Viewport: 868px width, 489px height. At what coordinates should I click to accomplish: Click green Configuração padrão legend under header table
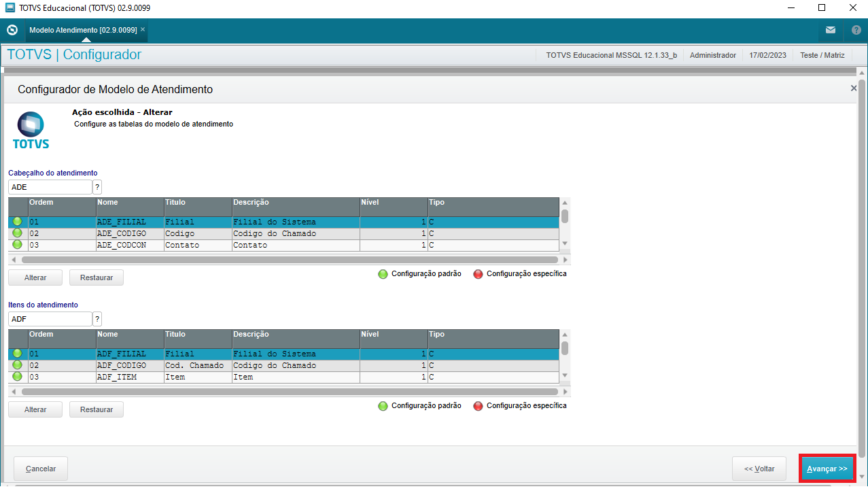(420, 274)
